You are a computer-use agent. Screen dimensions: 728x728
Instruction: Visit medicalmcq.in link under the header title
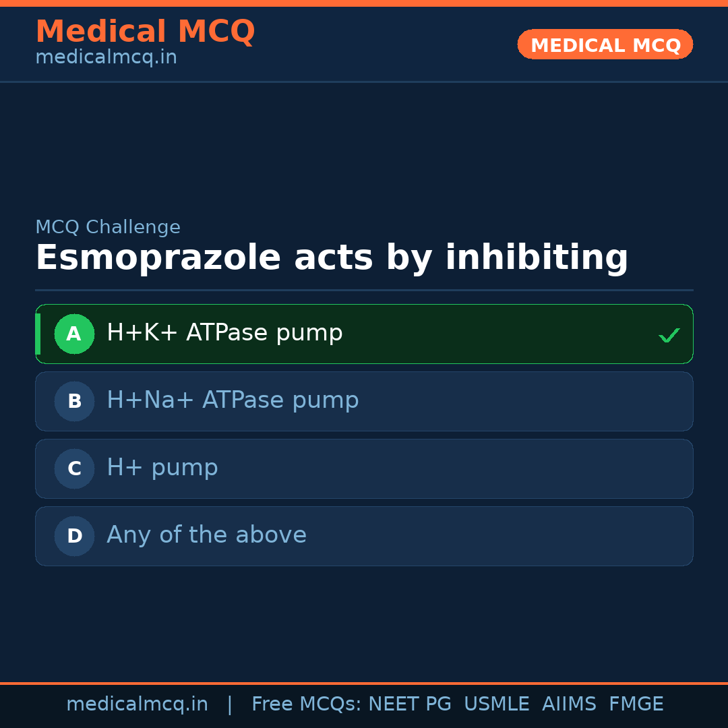click(106, 58)
